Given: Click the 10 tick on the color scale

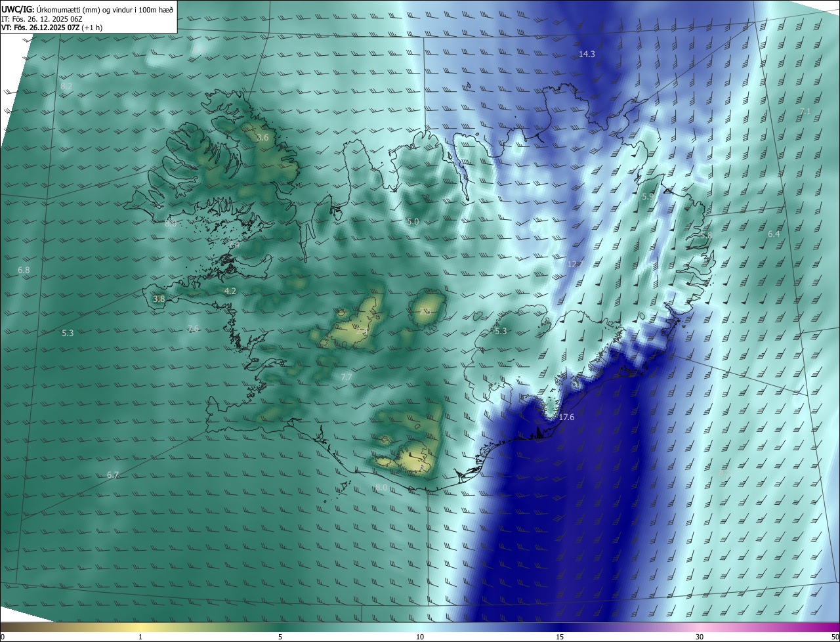Looking at the screenshot, I should tap(420, 637).
